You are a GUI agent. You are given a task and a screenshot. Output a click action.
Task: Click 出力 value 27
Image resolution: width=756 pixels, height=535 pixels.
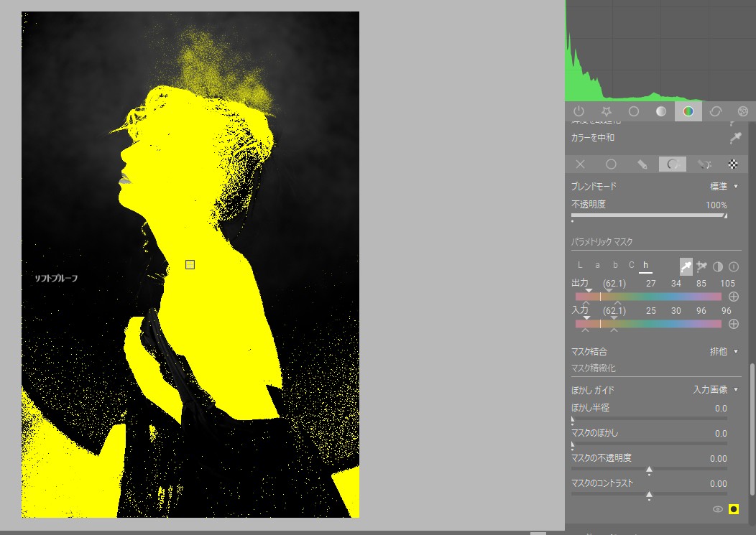[x=651, y=284]
